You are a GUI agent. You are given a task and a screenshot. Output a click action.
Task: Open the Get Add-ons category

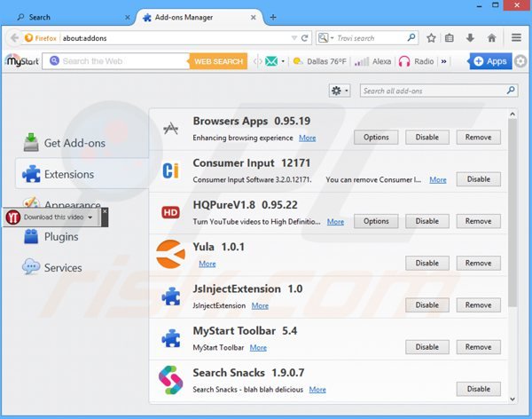click(65, 143)
